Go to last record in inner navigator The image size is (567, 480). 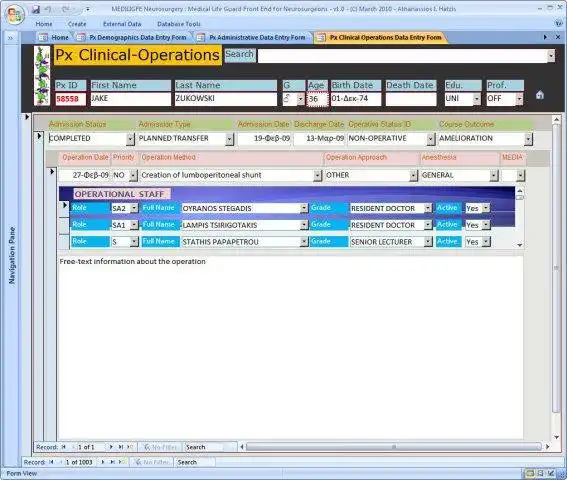pyautogui.click(x=121, y=447)
